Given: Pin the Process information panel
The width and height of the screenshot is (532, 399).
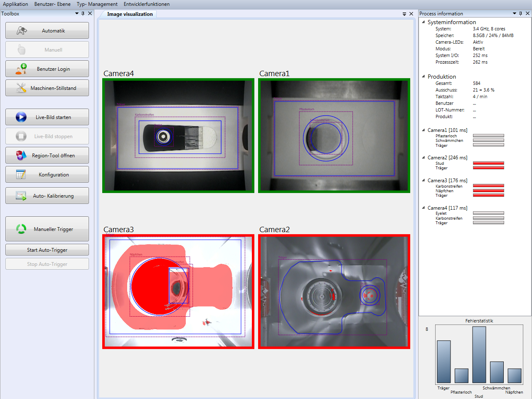Looking at the screenshot, I should [x=521, y=13].
